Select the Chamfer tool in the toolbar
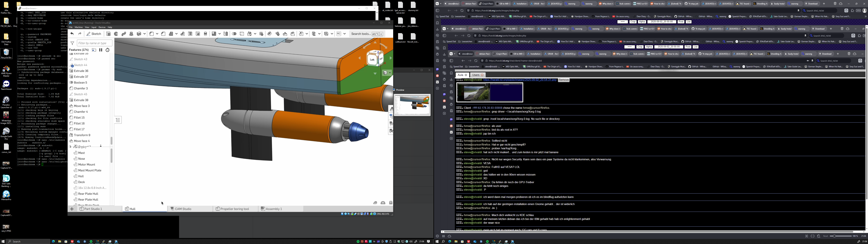 click(163, 34)
